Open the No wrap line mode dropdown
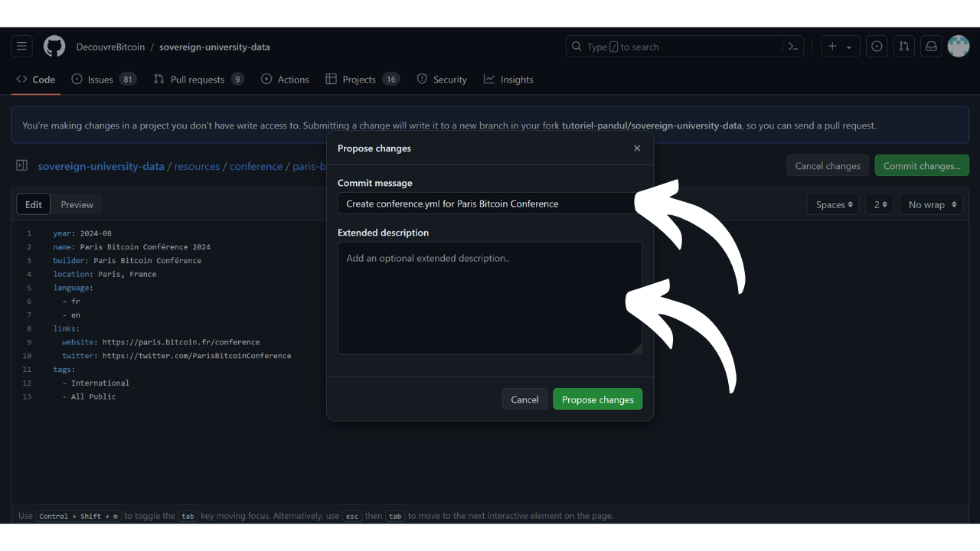 click(931, 204)
